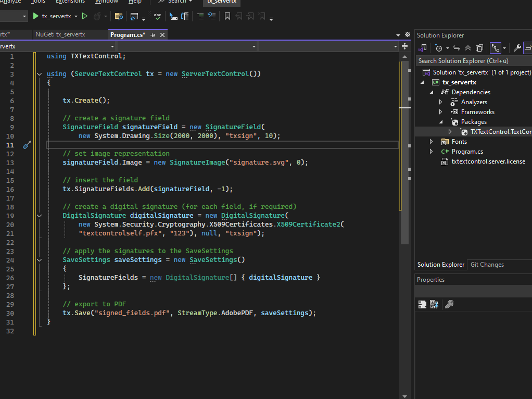532x399 pixels.
Task: Open Solution Explorer Properties via the wrench icon
Action: (x=517, y=48)
